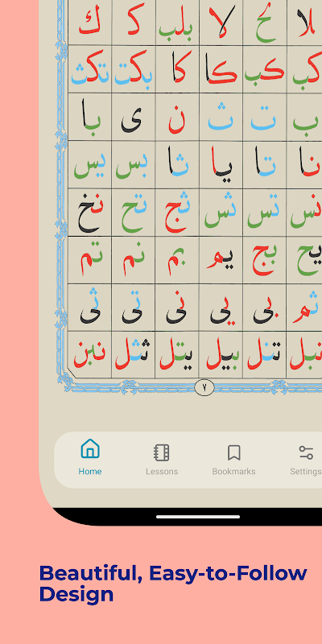Screen dimensions: 322x644
Task: Select the green-red 'بلب' cell
Action: (177, 23)
